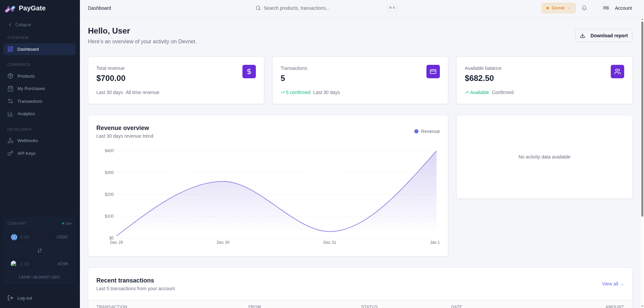Select the Webhooks icon under Developer
The image size is (644, 308).
(10, 140)
